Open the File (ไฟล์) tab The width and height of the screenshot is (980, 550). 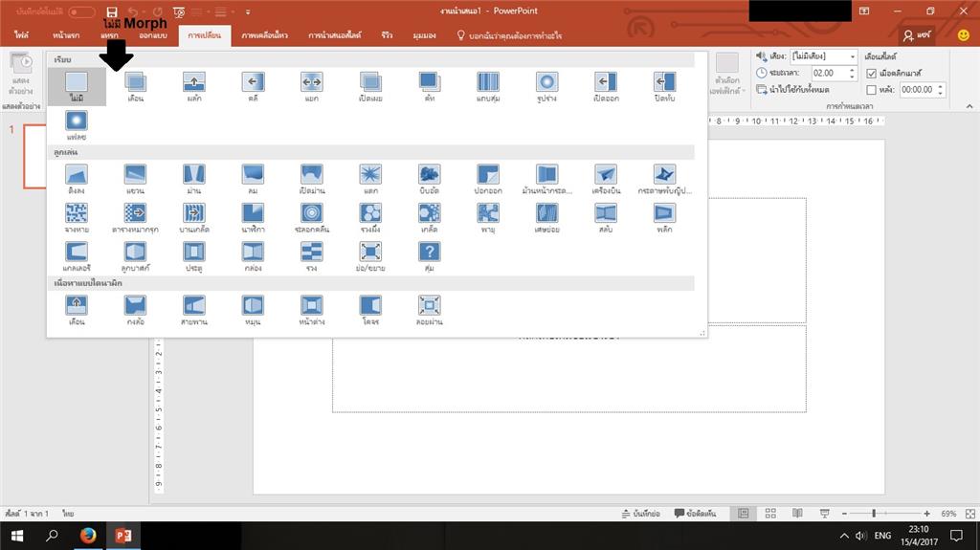21,35
